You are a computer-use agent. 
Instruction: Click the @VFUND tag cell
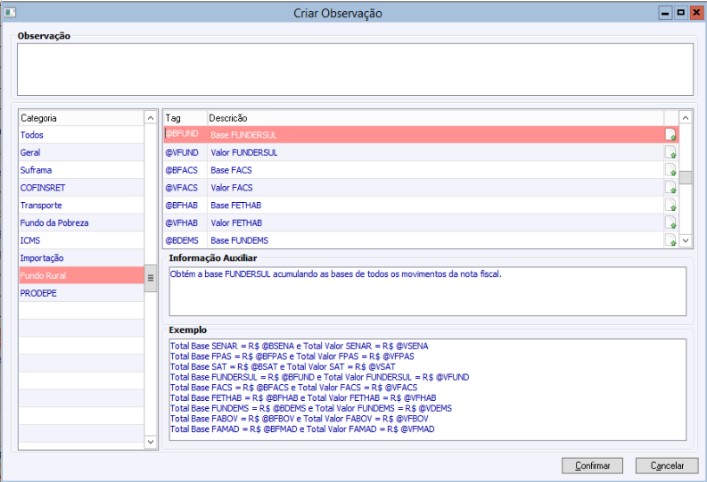point(185,152)
